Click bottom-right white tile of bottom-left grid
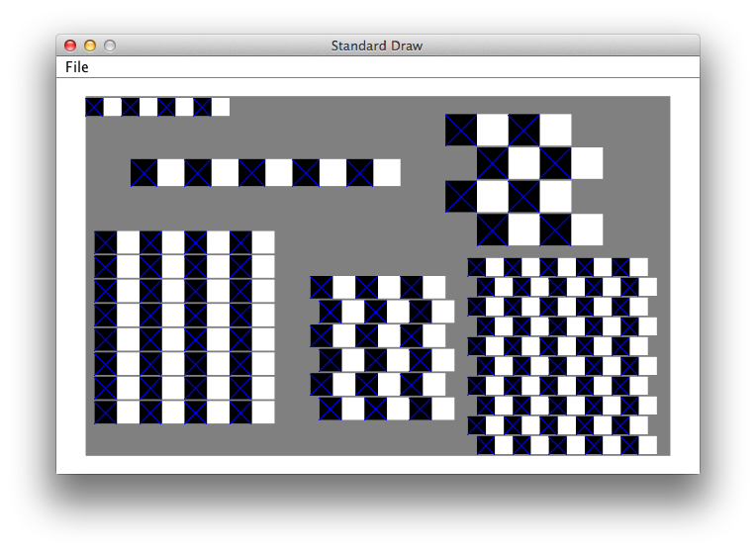 click(263, 413)
